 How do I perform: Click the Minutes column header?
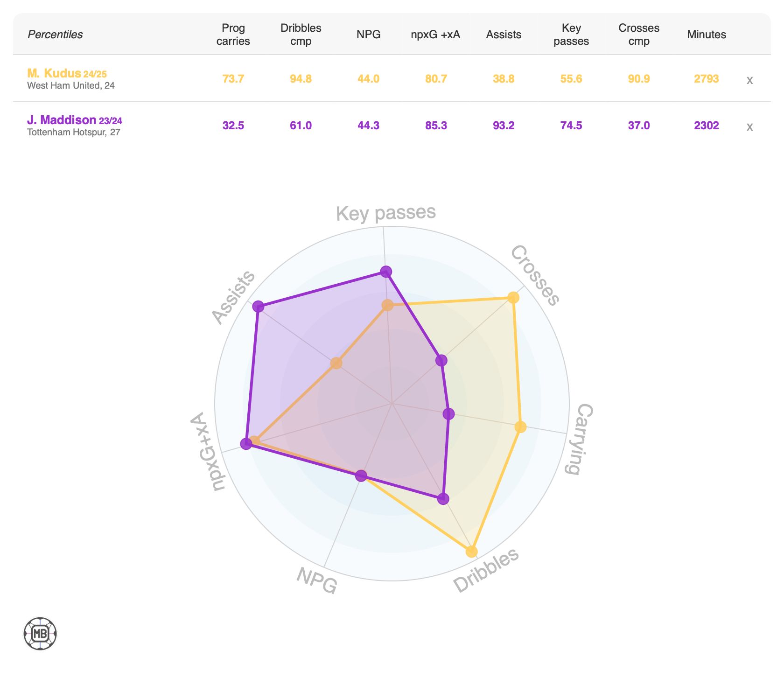(x=707, y=35)
